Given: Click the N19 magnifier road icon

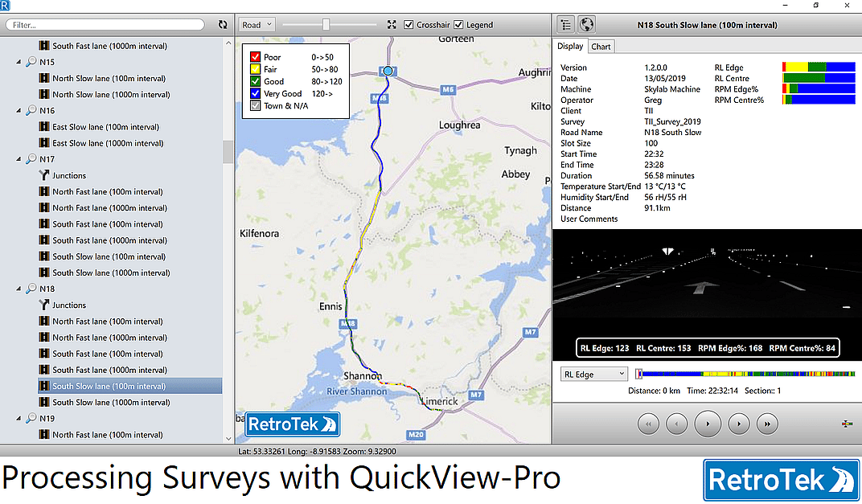Looking at the screenshot, I should point(31,418).
